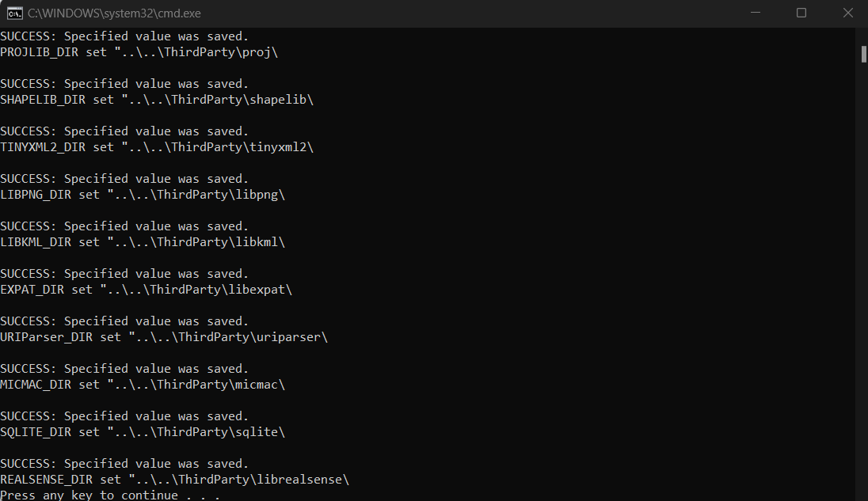
Task: Maximize the command prompt window
Action: click(801, 13)
